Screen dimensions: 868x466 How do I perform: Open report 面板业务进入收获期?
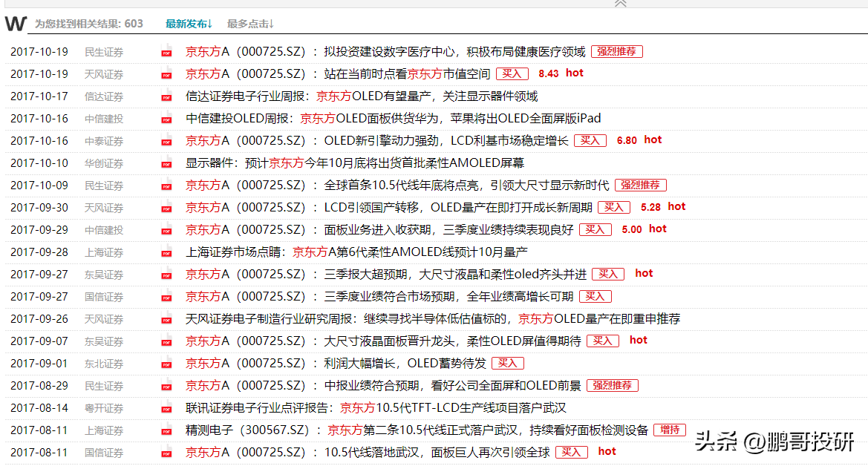379,230
